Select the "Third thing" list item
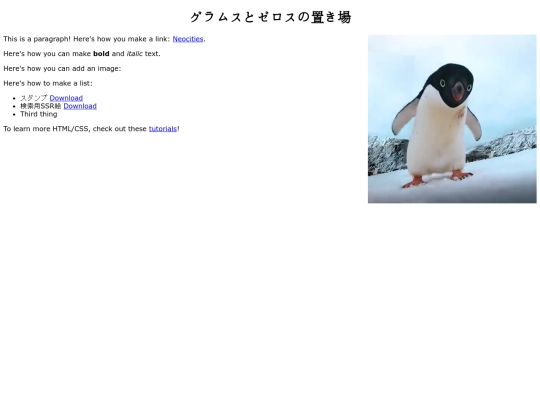Image resolution: width=540 pixels, height=405 pixels. pyautogui.click(x=39, y=114)
